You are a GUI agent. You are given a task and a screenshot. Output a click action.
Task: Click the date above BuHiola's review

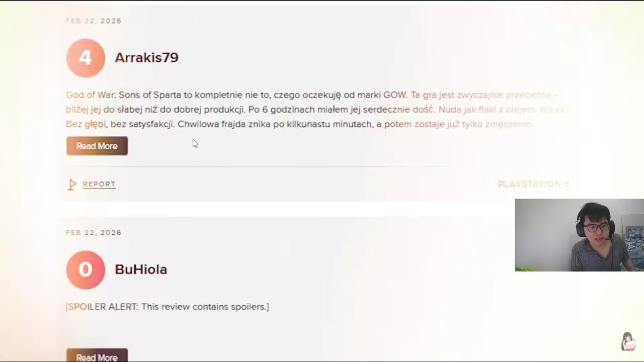pyautogui.click(x=94, y=233)
